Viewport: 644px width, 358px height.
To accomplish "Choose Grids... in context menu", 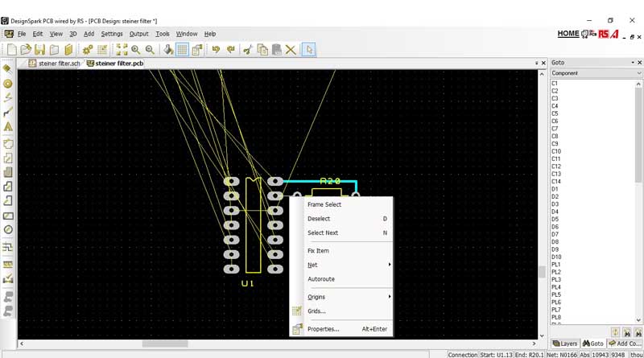I will pos(341,311).
